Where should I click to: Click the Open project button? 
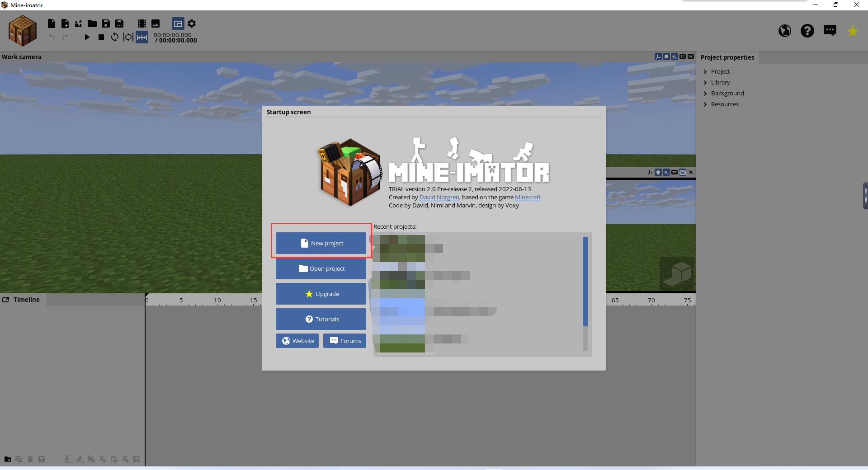click(x=321, y=268)
